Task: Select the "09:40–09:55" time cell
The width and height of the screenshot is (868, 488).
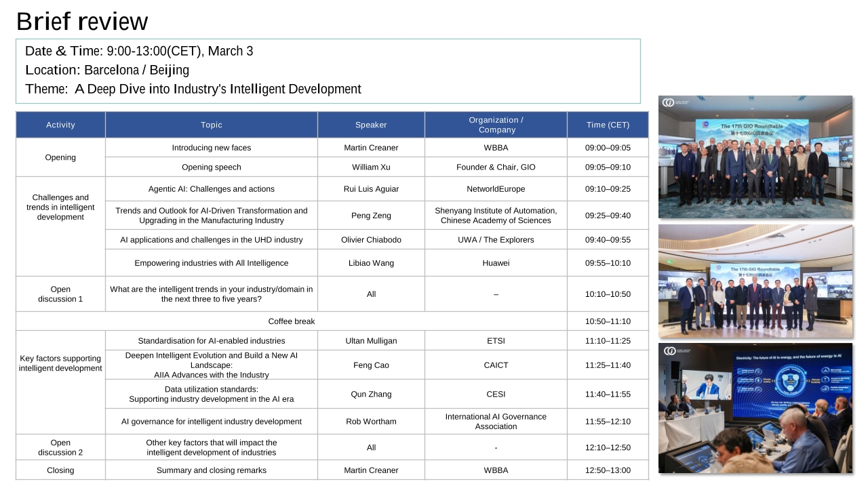Action: pos(608,240)
